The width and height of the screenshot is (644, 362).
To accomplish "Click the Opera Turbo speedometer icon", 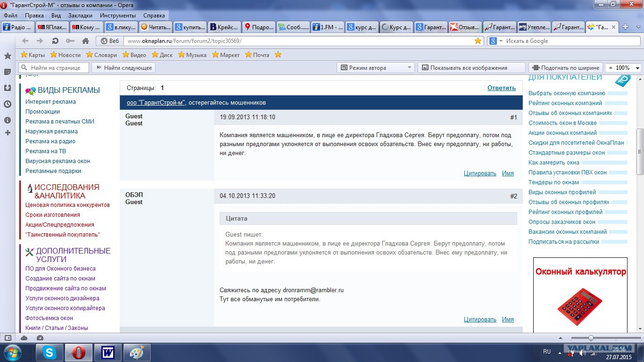I will tap(40, 338).
